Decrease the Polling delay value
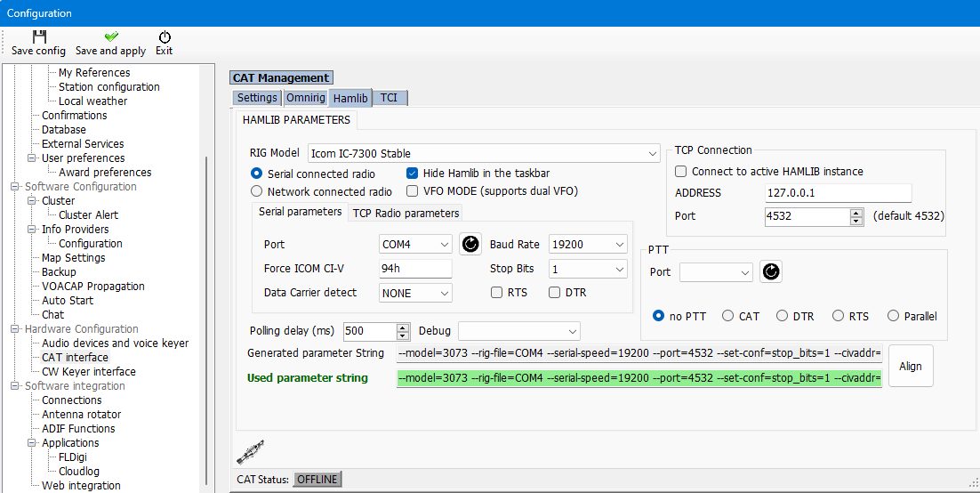 tap(403, 335)
